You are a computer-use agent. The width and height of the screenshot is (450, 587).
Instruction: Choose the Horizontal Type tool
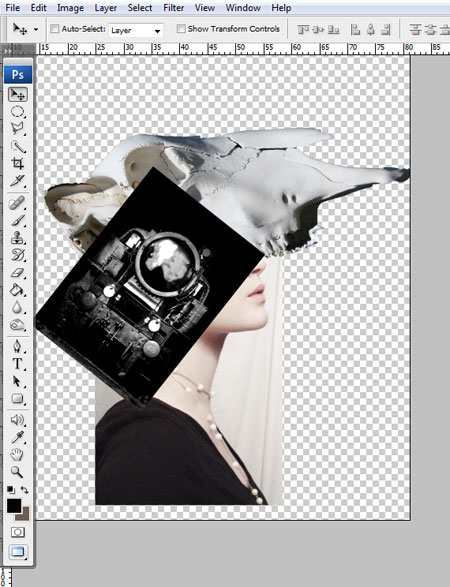[18, 364]
